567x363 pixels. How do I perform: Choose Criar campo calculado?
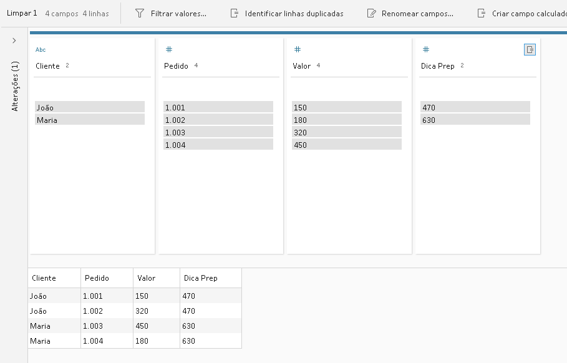(x=529, y=14)
